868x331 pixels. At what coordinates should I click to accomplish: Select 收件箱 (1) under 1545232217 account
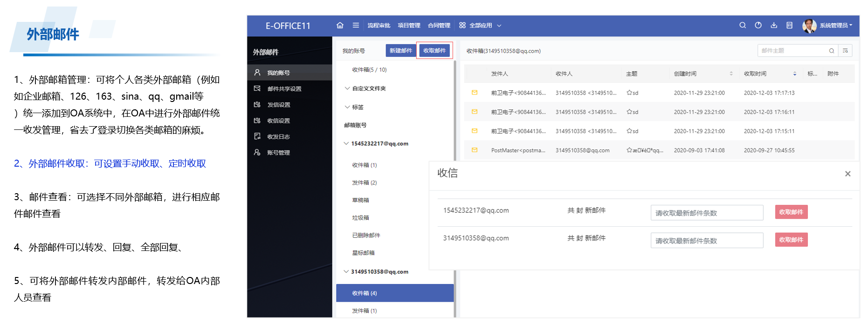click(x=365, y=165)
